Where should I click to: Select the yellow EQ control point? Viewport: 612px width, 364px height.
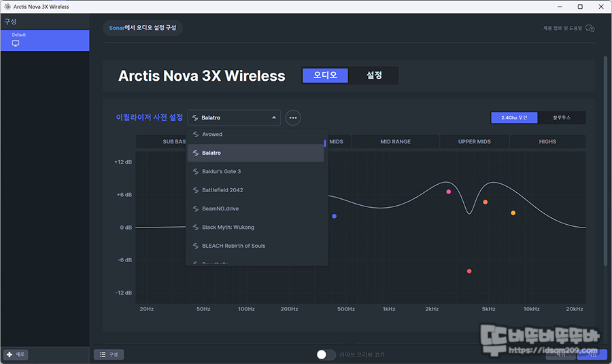513,213
